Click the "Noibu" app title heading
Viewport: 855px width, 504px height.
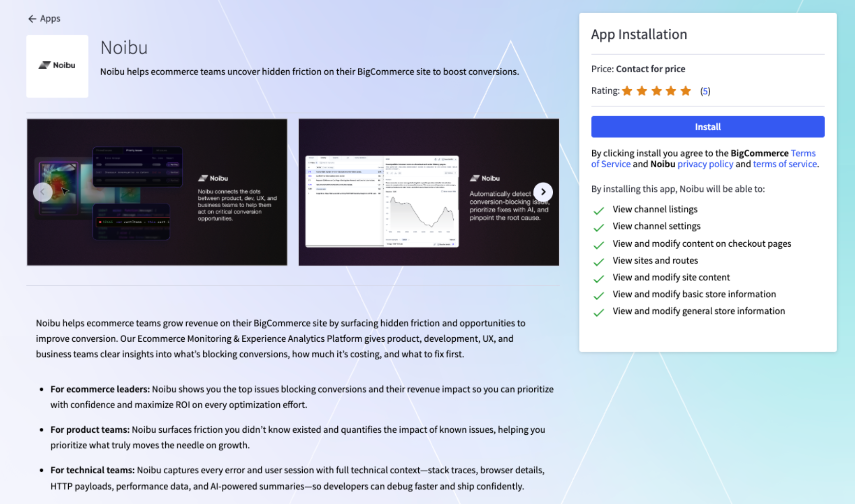[x=124, y=48]
